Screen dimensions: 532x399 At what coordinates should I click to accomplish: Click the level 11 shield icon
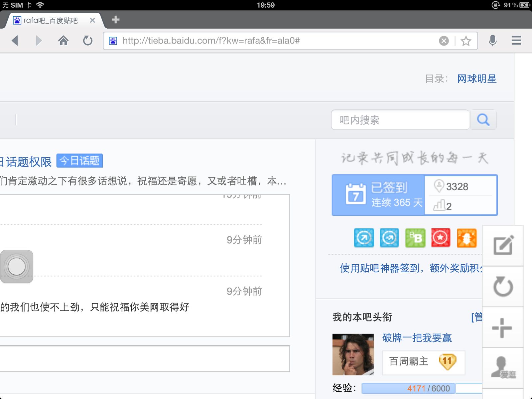[448, 362]
